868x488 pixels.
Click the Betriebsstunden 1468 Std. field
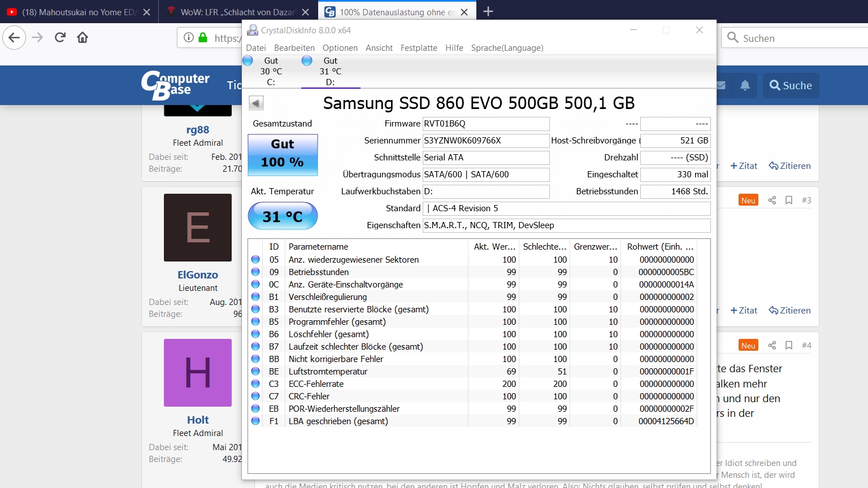point(675,191)
